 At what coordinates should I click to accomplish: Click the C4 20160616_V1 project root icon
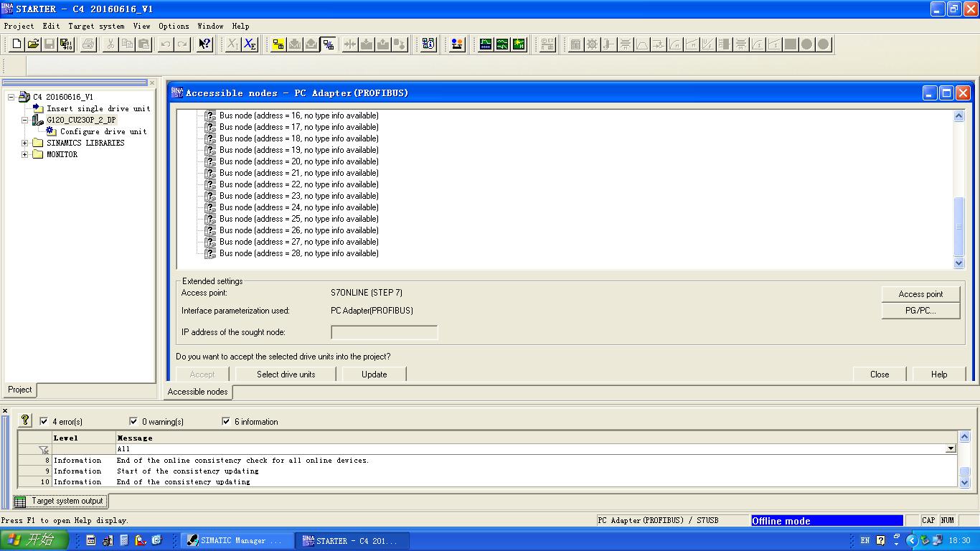[24, 97]
